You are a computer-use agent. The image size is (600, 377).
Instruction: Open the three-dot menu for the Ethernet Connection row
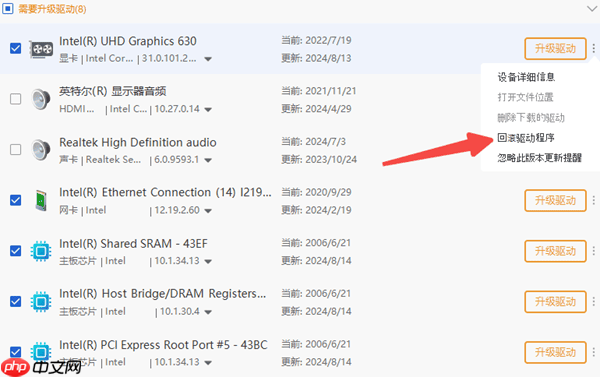[x=593, y=200]
